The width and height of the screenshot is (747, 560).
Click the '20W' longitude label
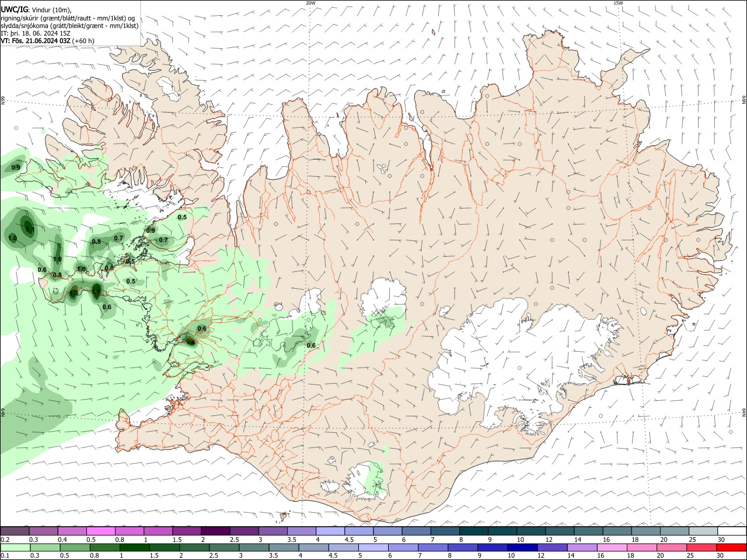point(310,3)
